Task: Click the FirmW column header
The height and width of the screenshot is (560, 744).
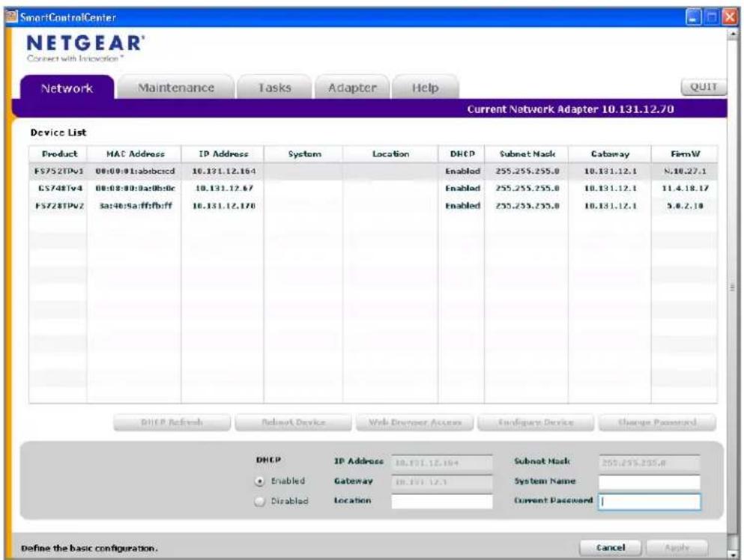Action: [685, 153]
